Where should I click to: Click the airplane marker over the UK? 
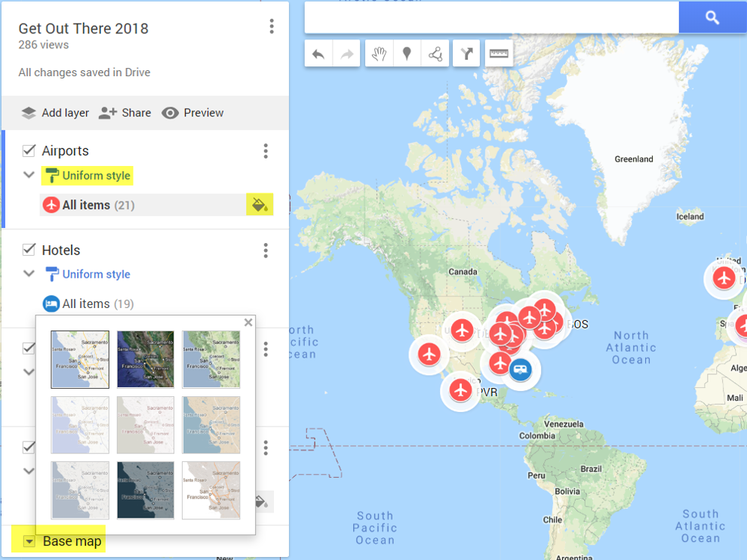(724, 278)
